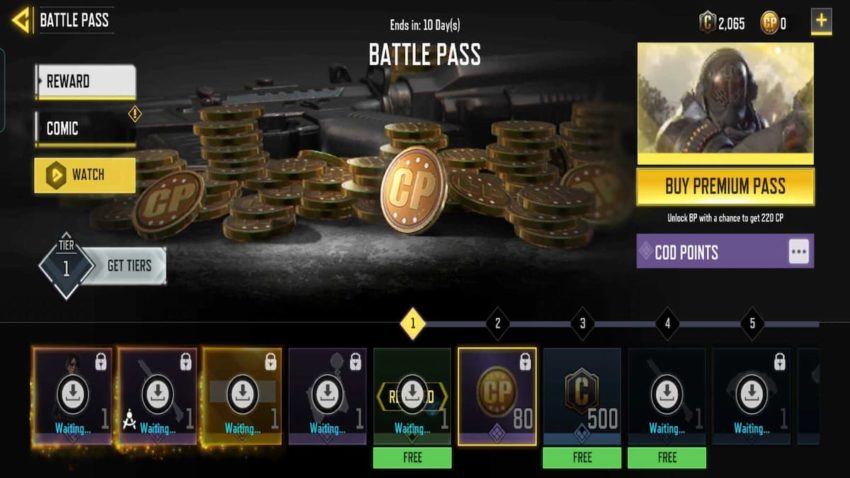Select tier 3 marker on progress track
This screenshot has height=478, width=850.
582,324
